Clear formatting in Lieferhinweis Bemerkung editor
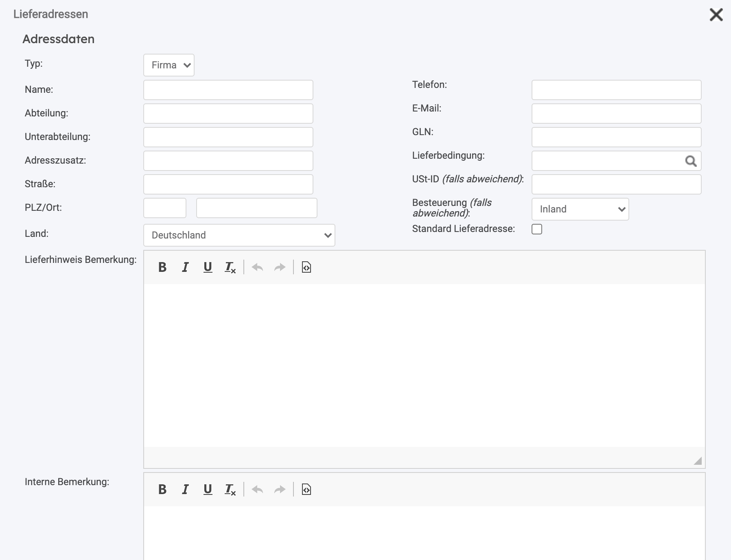 tap(230, 267)
